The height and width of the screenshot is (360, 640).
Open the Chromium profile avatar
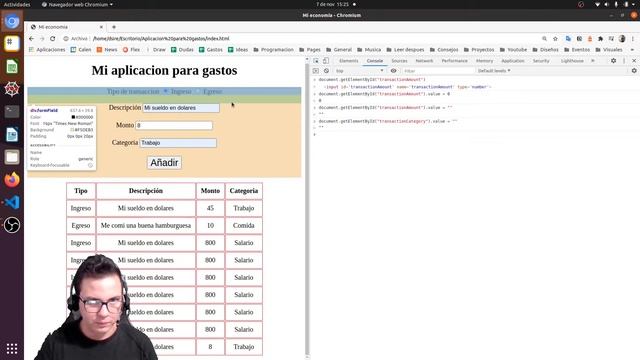[x=622, y=38]
